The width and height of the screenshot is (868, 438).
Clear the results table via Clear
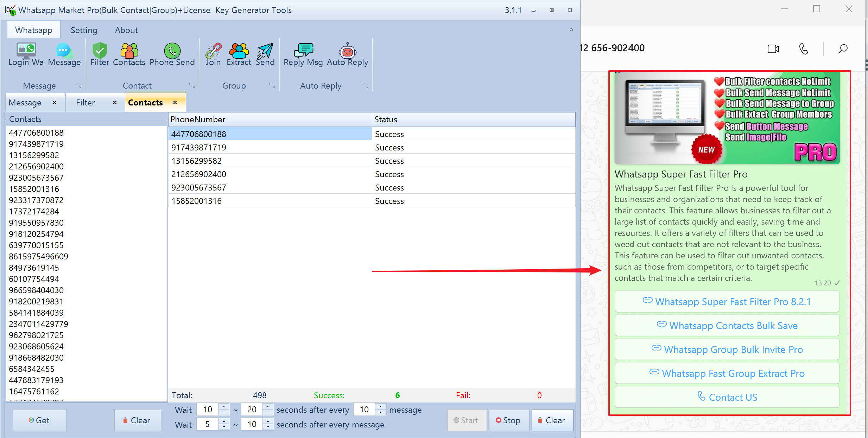pos(552,420)
